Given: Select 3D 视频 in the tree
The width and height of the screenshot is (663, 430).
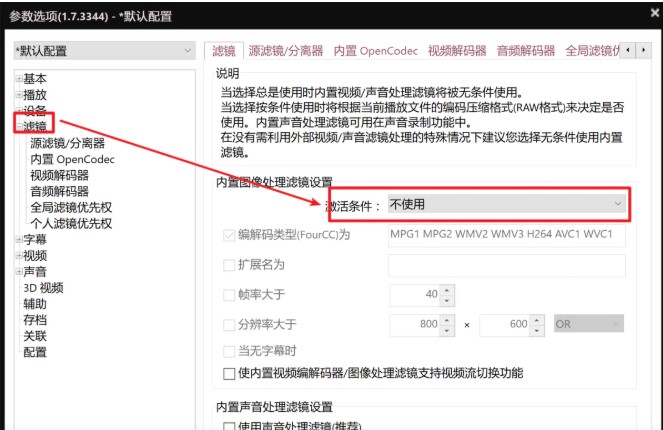Looking at the screenshot, I should (x=43, y=288).
